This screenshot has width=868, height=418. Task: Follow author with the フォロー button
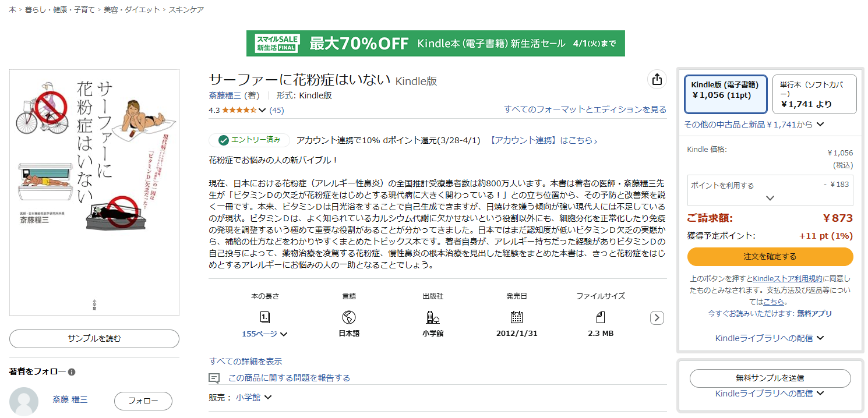tap(143, 401)
